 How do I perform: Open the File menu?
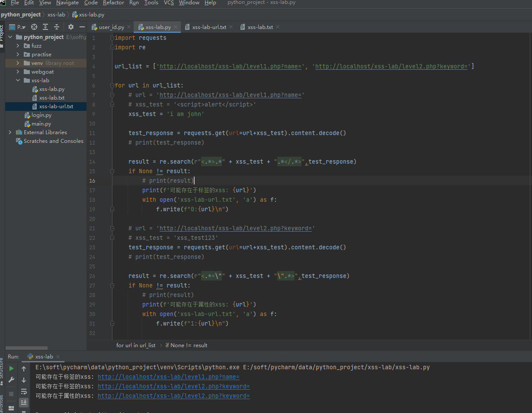pyautogui.click(x=15, y=3)
